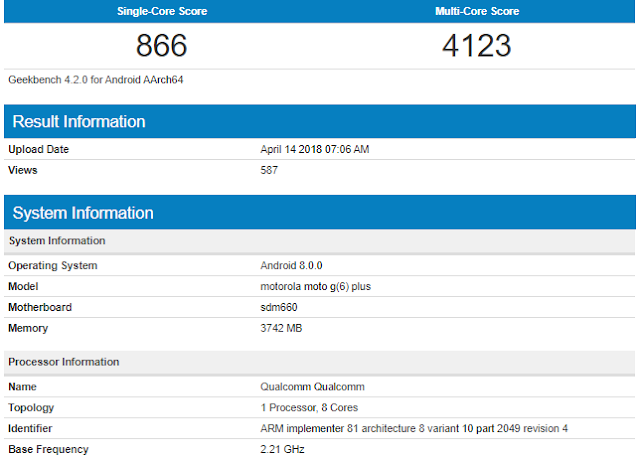Select the 3742 MB value
This screenshot has width=640, height=462.
click(281, 328)
